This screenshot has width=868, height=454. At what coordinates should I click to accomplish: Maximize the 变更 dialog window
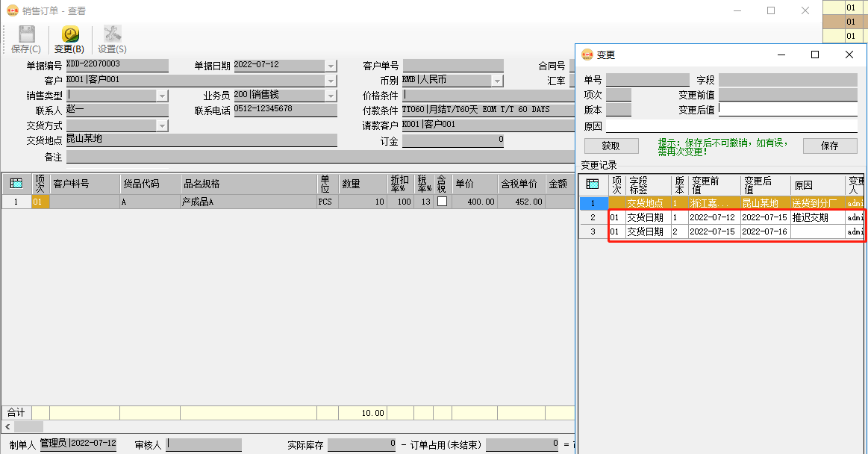tap(815, 55)
